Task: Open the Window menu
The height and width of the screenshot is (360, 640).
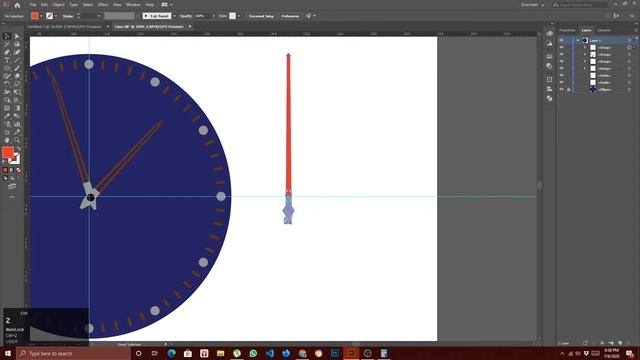Action: pos(133,4)
